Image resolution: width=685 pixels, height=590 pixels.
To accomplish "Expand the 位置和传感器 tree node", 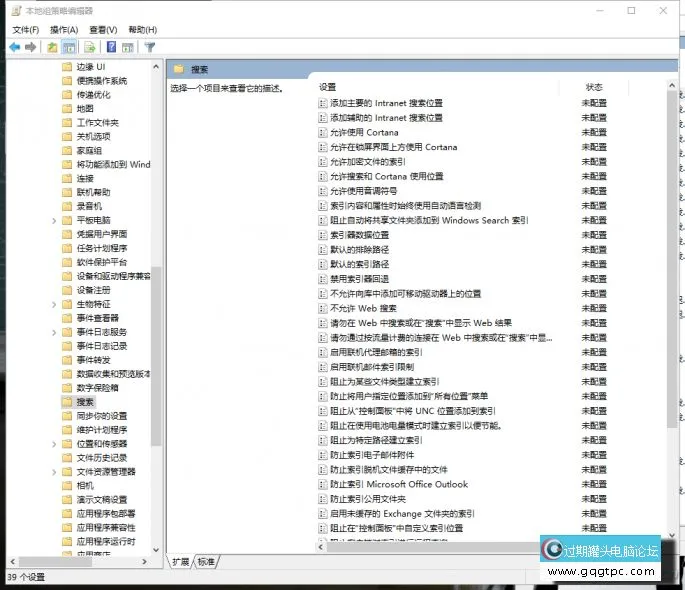I will point(54,444).
